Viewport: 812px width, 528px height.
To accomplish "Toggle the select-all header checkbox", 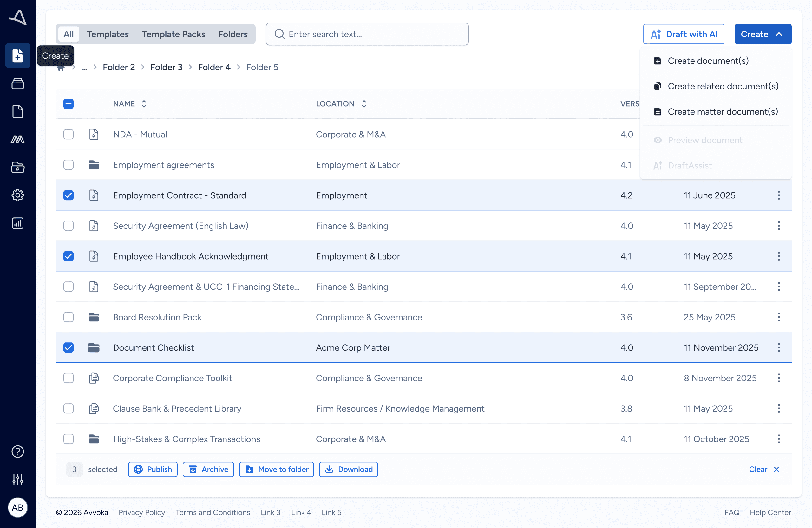I will [69, 104].
